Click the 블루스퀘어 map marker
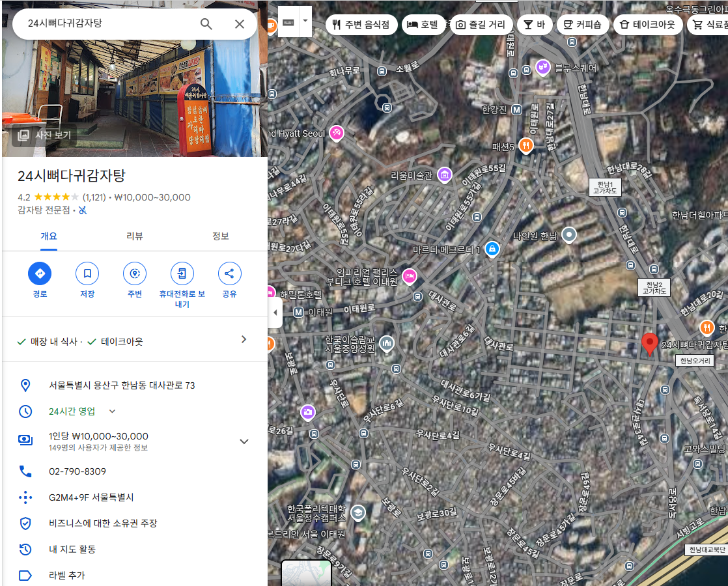The image size is (728, 586). (543, 67)
